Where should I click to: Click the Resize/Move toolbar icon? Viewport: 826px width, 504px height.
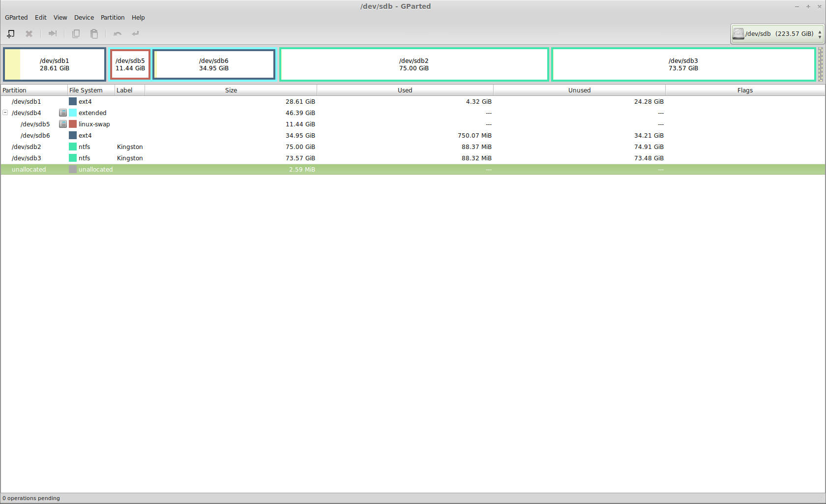(53, 33)
